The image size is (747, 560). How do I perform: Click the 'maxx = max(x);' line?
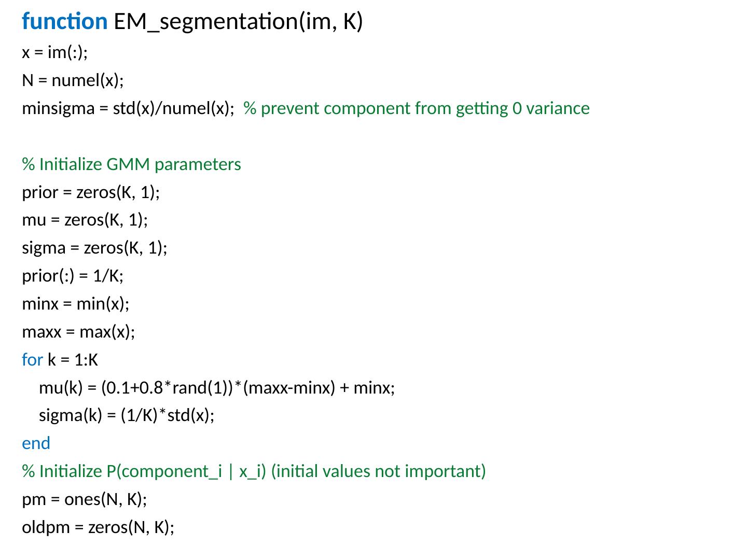click(78, 331)
